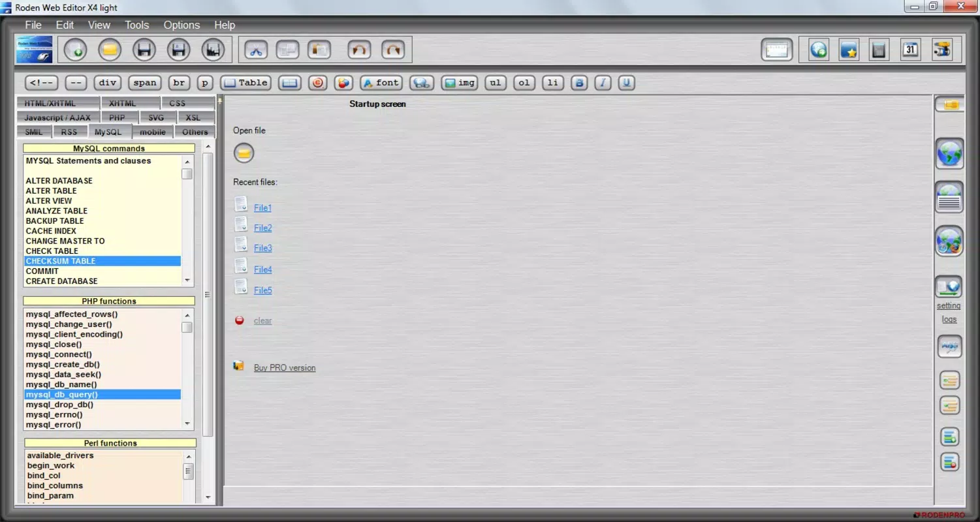Open the File menu
The image size is (980, 522).
[x=33, y=25]
